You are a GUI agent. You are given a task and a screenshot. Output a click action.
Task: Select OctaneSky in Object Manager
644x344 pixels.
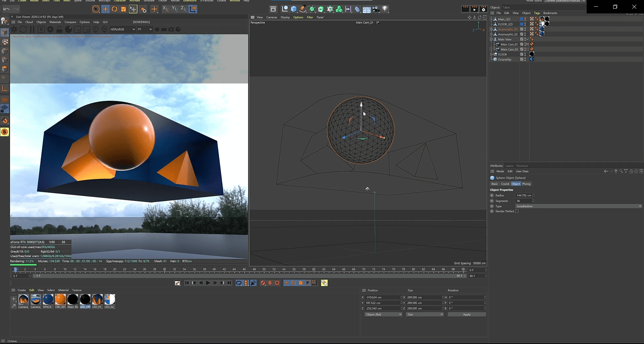(504, 59)
